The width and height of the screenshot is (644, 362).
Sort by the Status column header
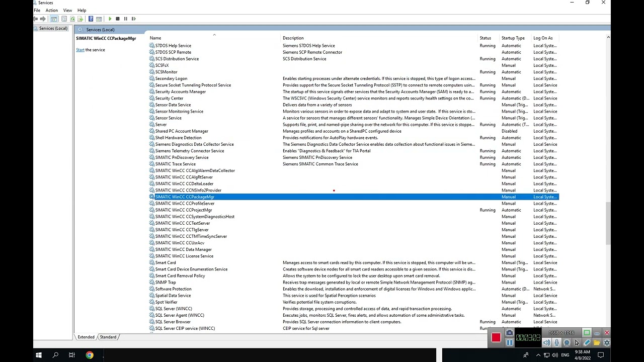[x=489, y=38]
